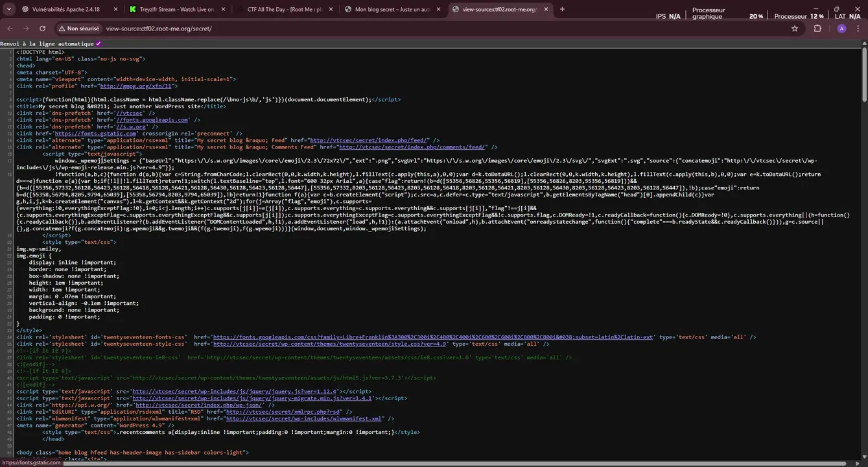Switch to Mon blog secret tab
This screenshot has height=467, width=868.
coord(392,9)
